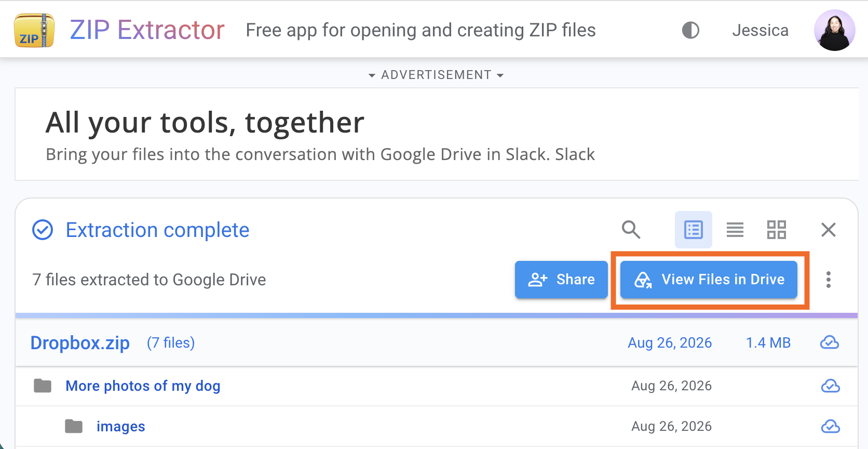Viewport: 868px width, 449px height.
Task: Open Jessica's profile avatar
Action: (x=834, y=30)
